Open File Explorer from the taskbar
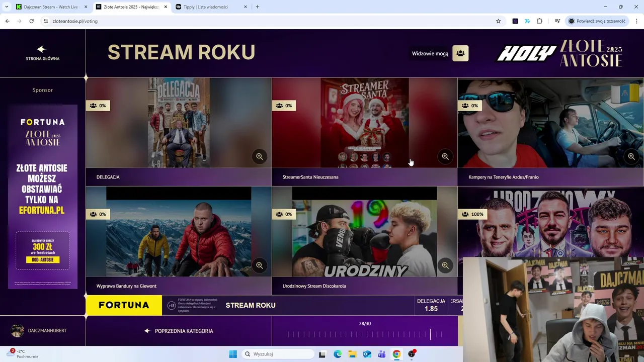Image resolution: width=644 pixels, height=362 pixels. pos(352,354)
